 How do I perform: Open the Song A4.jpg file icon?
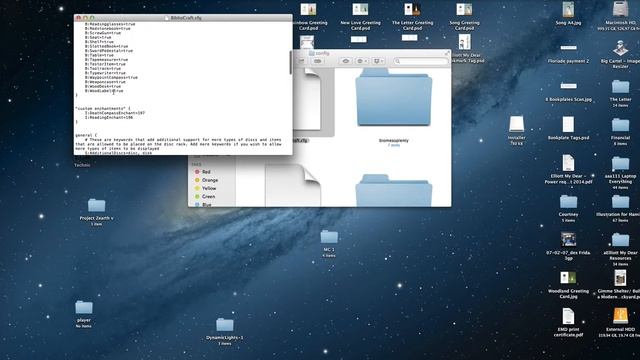[x=568, y=10]
